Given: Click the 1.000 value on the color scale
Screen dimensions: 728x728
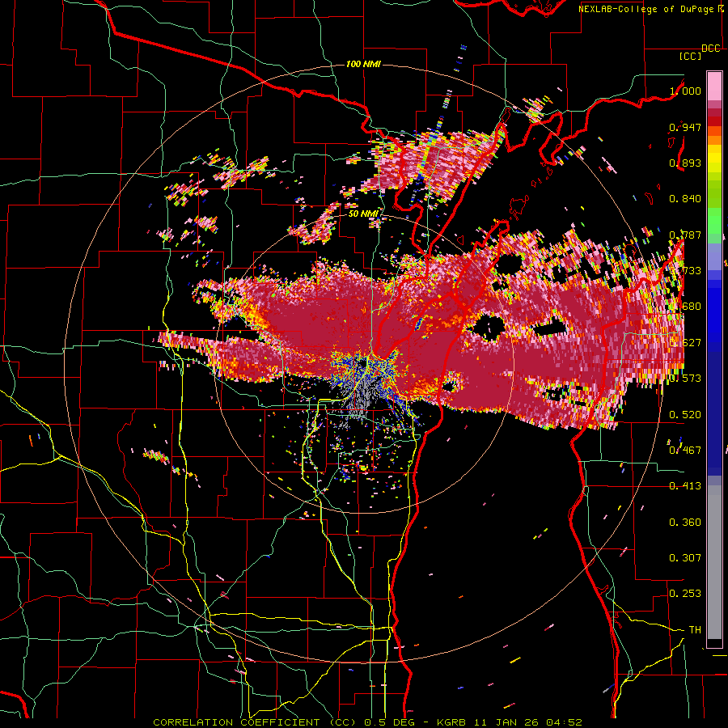Looking at the screenshot, I should [685, 91].
